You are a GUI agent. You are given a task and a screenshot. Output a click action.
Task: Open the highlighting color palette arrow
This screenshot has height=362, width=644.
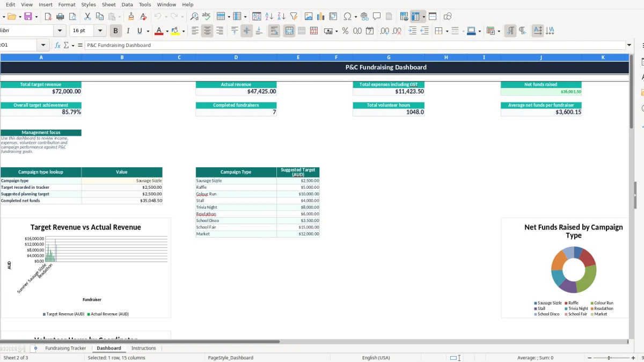point(183,31)
